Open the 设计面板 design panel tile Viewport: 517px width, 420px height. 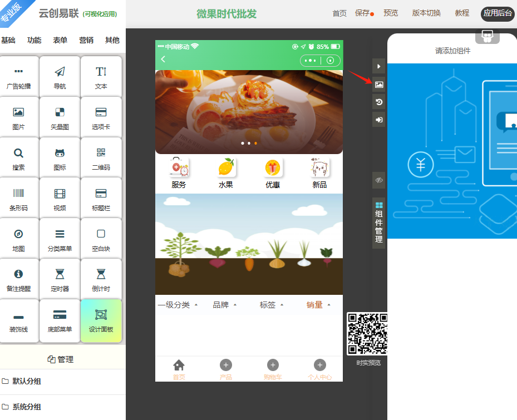[x=101, y=320]
